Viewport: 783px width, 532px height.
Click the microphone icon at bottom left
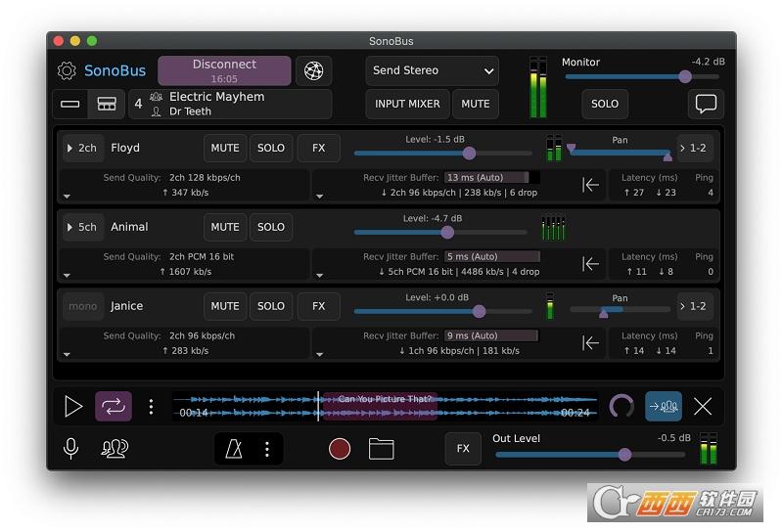coord(70,448)
